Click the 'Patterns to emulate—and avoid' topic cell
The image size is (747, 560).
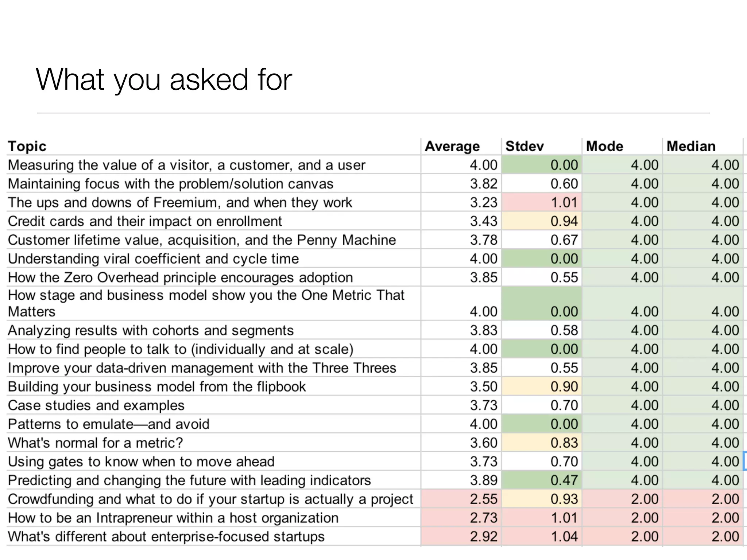click(x=109, y=424)
